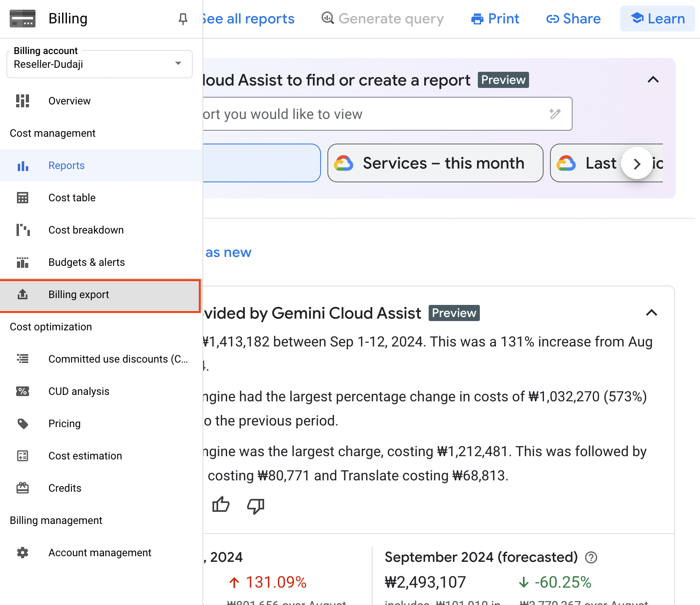Viewport: 700px width, 605px height.
Task: Click the Billing export upload icon
Action: [23, 294]
